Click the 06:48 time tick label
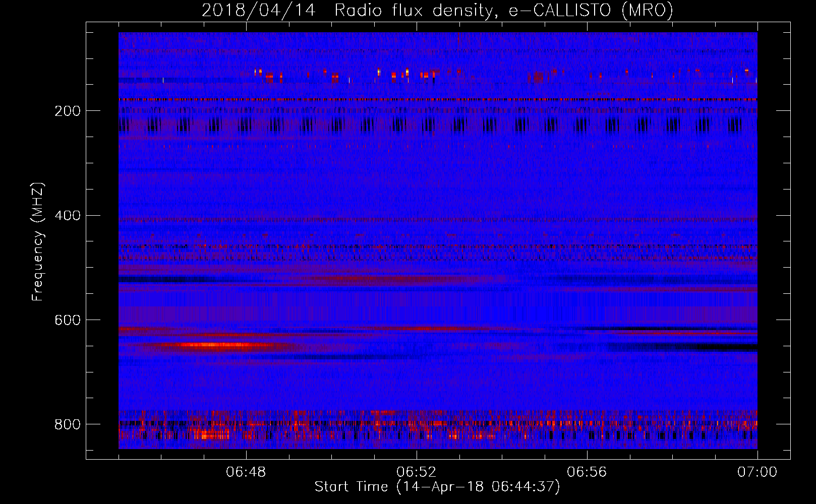816x504 pixels. tap(246, 472)
